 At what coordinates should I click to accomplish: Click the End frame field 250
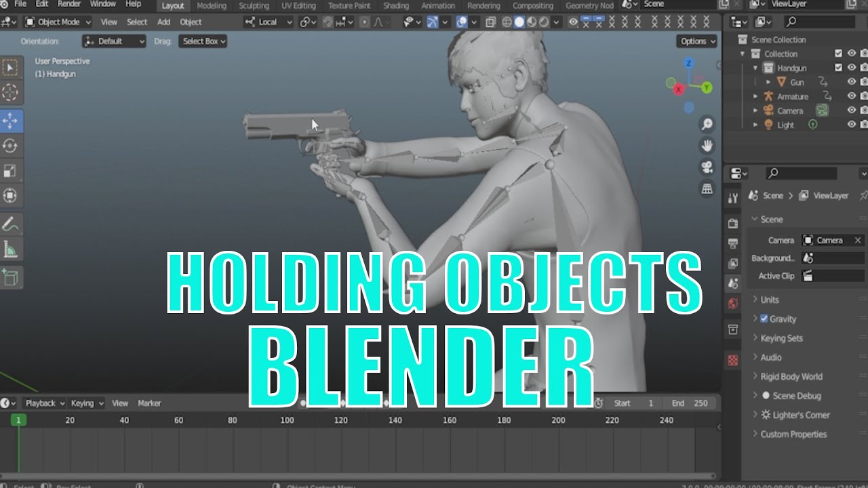690,403
